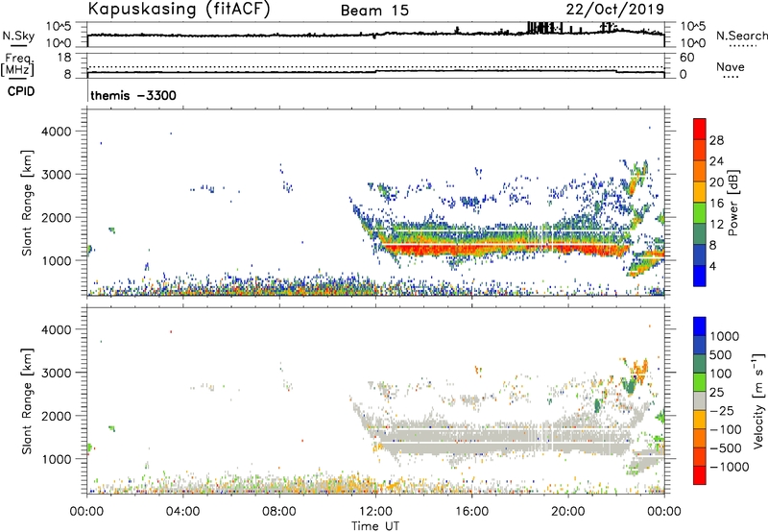Click the '20:00' time axis label
This screenshot has height=532, width=768.
coord(568,512)
